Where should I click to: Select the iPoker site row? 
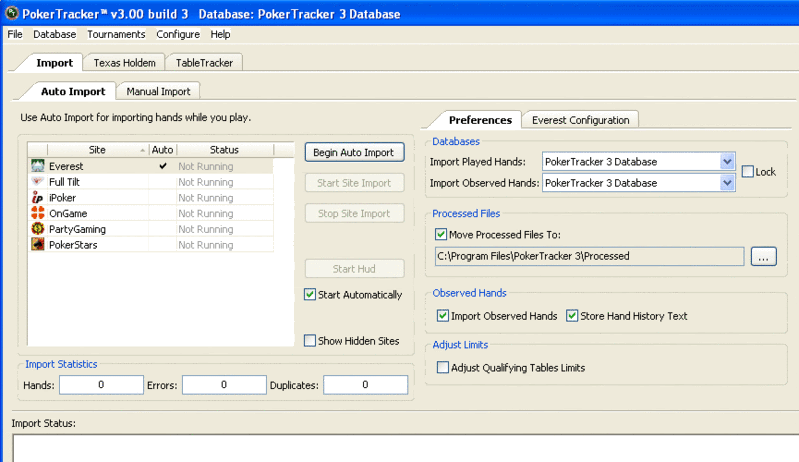pos(151,198)
